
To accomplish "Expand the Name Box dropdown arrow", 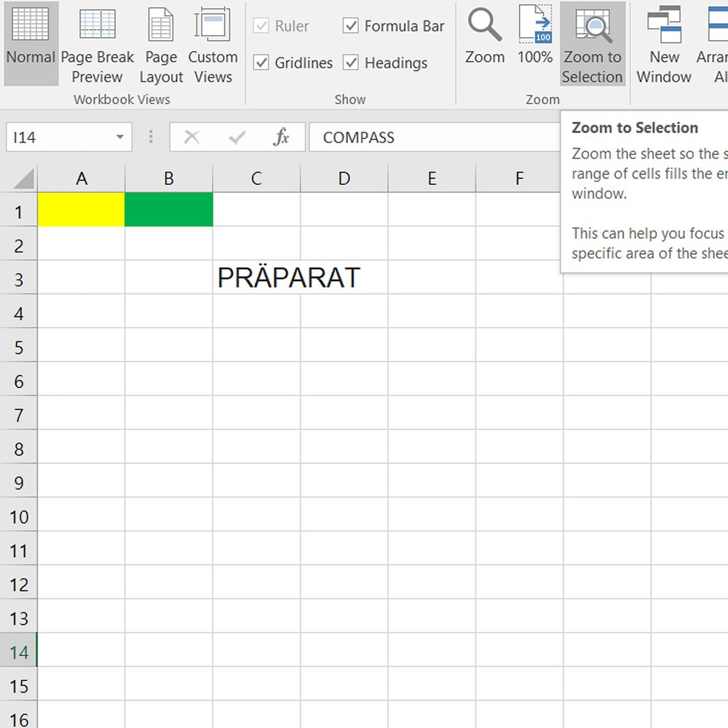I will [119, 138].
